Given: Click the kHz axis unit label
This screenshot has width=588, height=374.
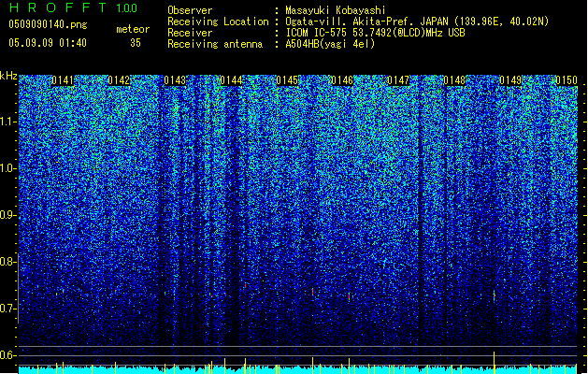Looking at the screenshot, I should tap(8, 76).
